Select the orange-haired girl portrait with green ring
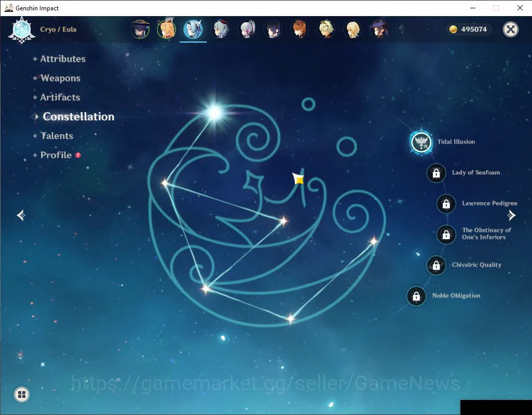The image size is (532, 415). click(x=166, y=29)
